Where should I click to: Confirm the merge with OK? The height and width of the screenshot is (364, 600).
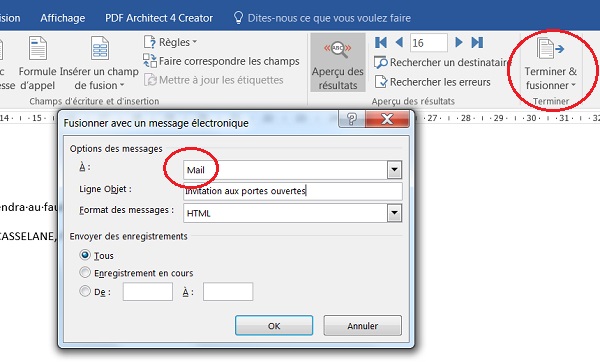tap(274, 326)
